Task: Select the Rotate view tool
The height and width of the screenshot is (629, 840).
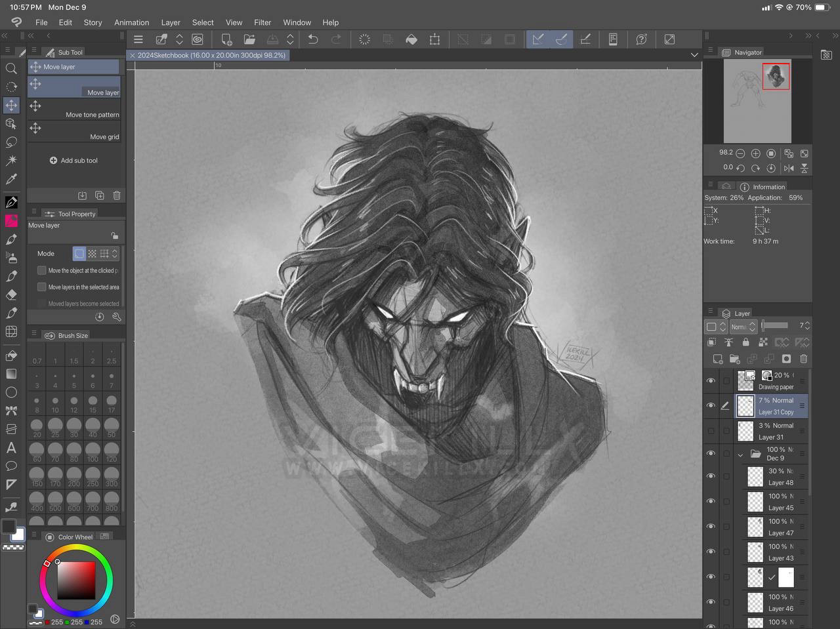Action: pos(11,87)
